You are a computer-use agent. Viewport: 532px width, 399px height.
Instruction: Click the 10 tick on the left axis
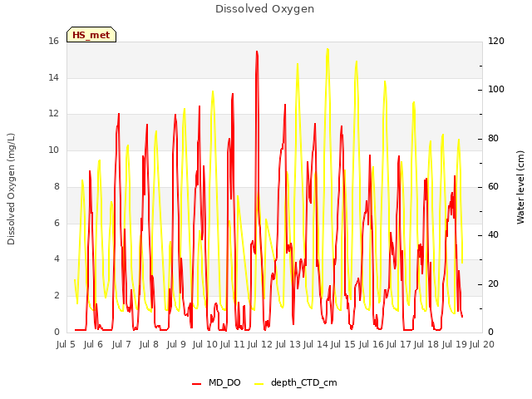coord(53,150)
